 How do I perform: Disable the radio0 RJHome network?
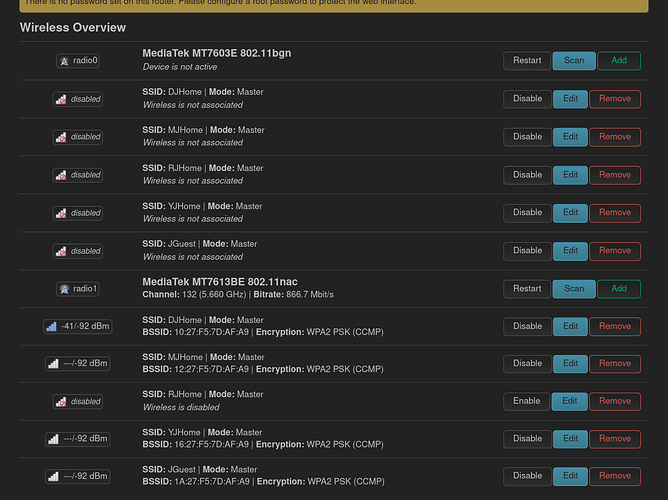pos(527,175)
